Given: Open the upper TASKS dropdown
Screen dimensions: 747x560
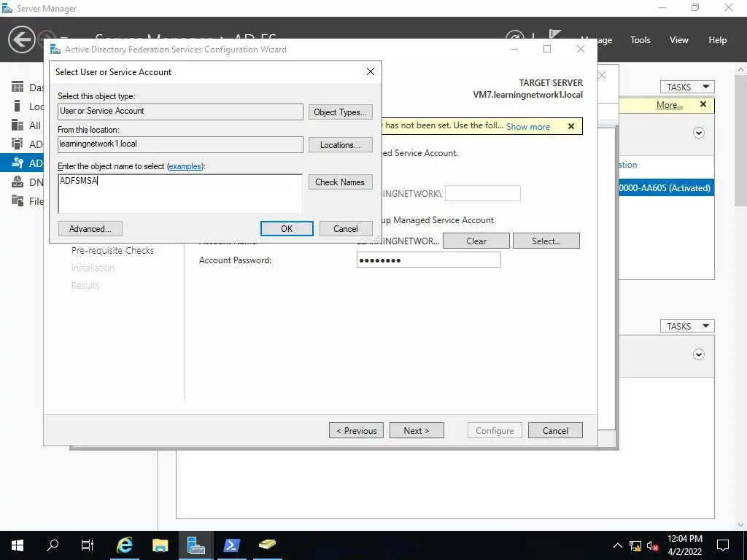Looking at the screenshot, I should tap(687, 87).
